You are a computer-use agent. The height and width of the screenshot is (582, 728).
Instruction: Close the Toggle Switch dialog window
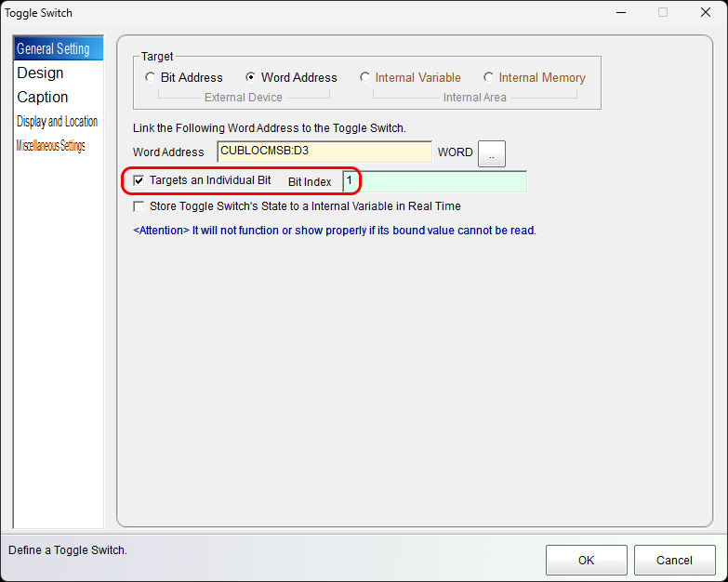pyautogui.click(x=706, y=13)
